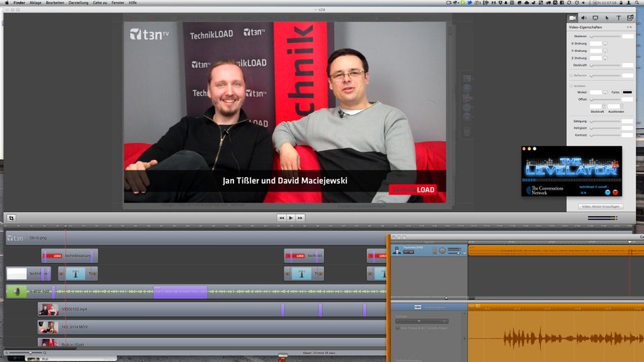Rewind playback in the editor
The height and width of the screenshot is (362, 644).
(281, 218)
